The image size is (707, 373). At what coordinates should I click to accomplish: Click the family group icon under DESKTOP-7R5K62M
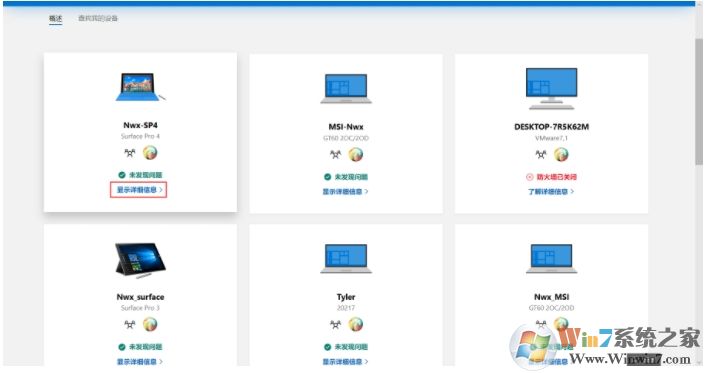[541, 155]
